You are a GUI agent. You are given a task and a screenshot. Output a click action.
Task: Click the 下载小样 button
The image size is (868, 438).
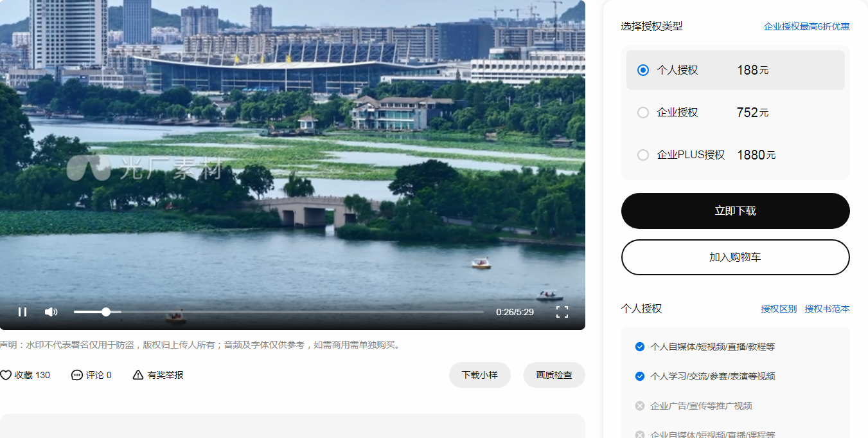tap(479, 375)
